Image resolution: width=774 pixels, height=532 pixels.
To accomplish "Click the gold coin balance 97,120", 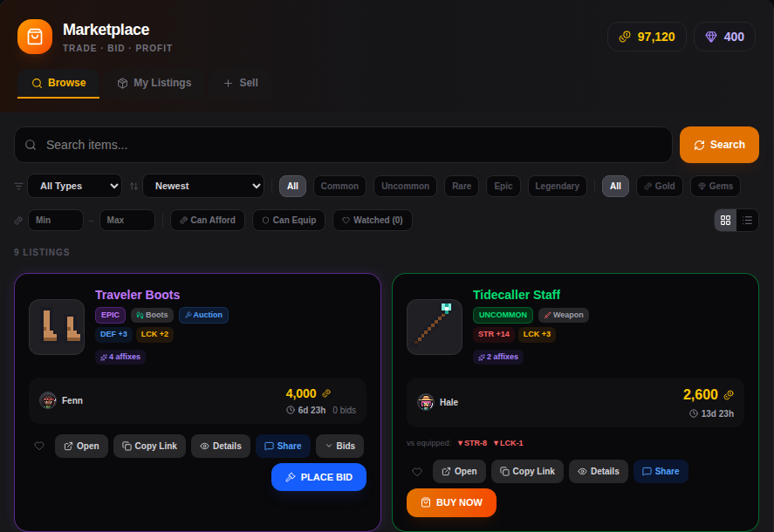I will (647, 37).
